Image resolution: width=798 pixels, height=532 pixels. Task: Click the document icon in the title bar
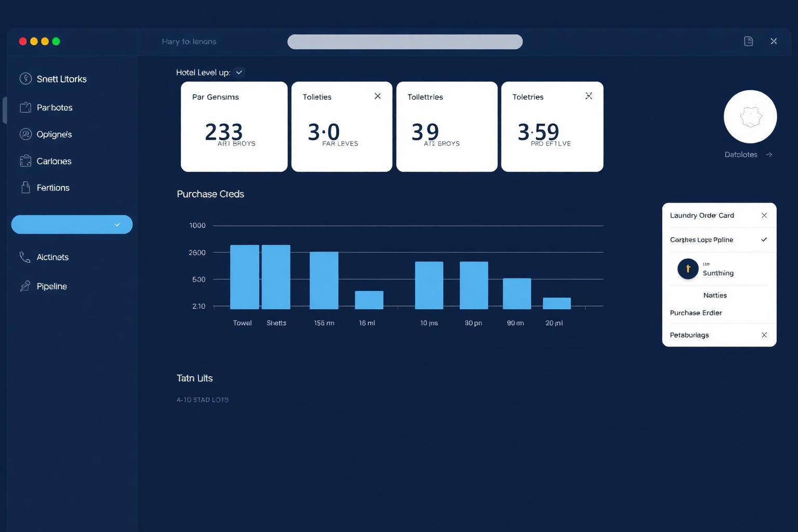point(749,41)
